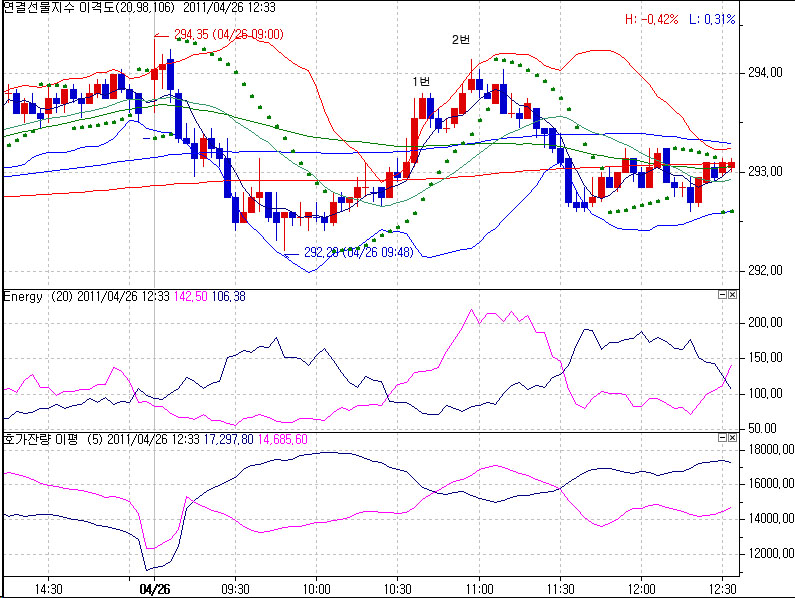
Task: Select the H: -0,42% value
Action: 652,19
